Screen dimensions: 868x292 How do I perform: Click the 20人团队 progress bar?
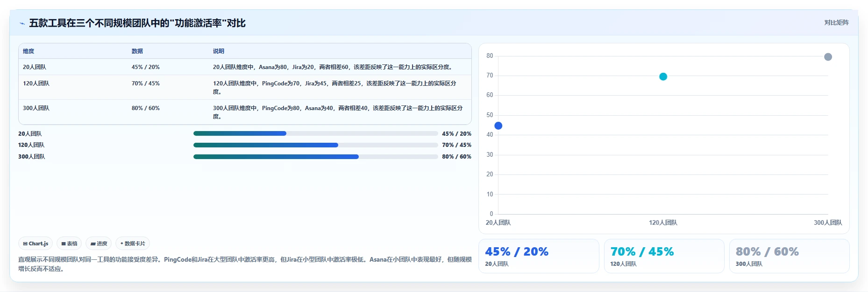click(x=315, y=133)
